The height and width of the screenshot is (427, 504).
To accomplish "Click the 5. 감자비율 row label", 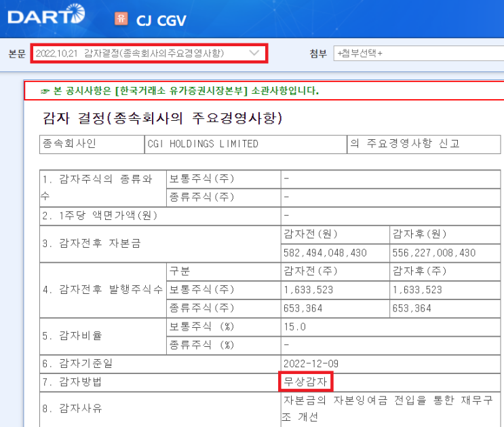I will [72, 336].
